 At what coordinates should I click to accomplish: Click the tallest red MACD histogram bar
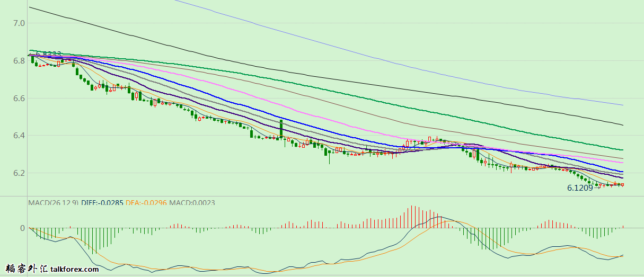412,217
